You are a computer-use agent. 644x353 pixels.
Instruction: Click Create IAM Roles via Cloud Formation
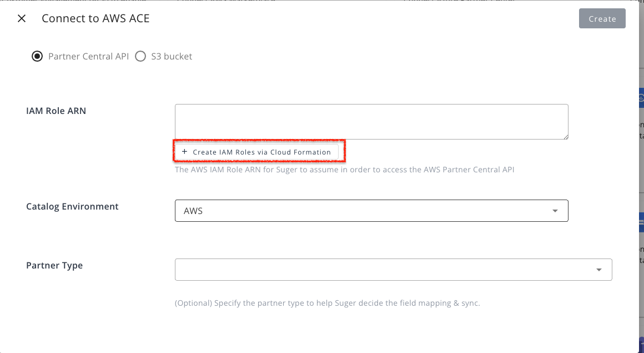(261, 152)
